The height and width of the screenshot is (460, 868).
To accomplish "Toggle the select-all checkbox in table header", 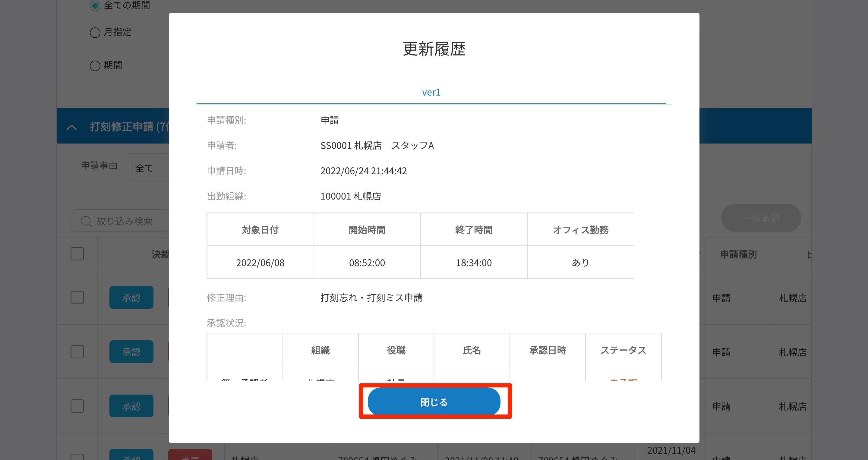I will pyautogui.click(x=77, y=254).
